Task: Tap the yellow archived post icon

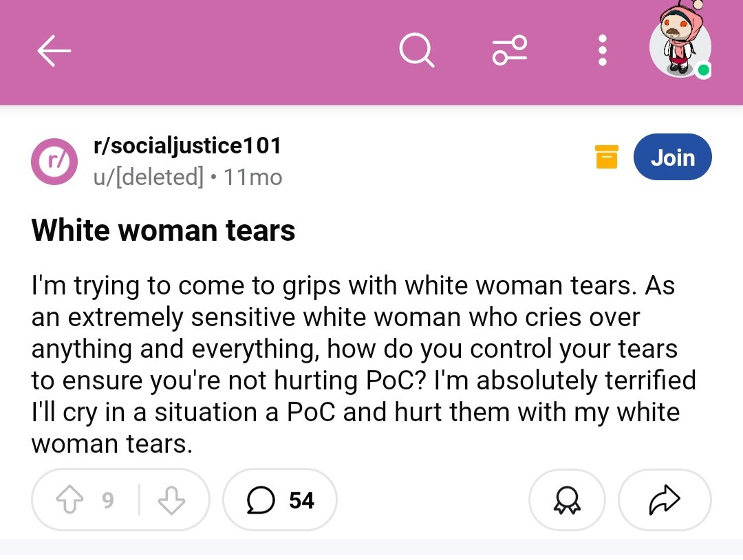Action: point(607,157)
